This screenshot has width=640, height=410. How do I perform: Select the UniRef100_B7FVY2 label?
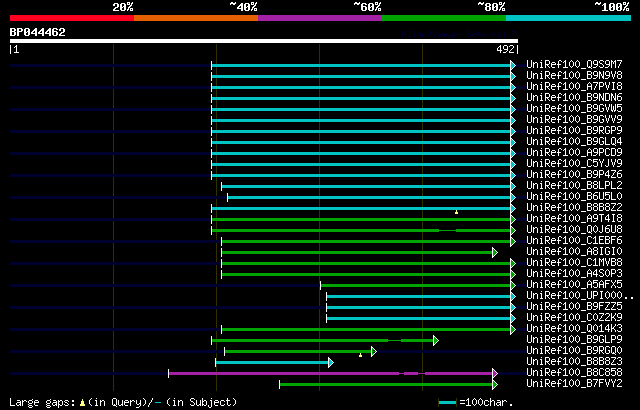[574, 384]
